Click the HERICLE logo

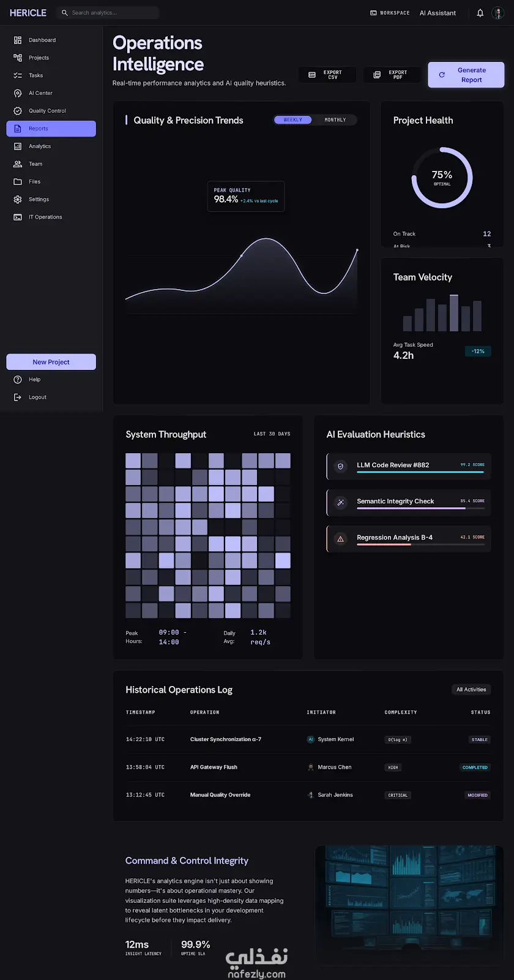tap(28, 13)
